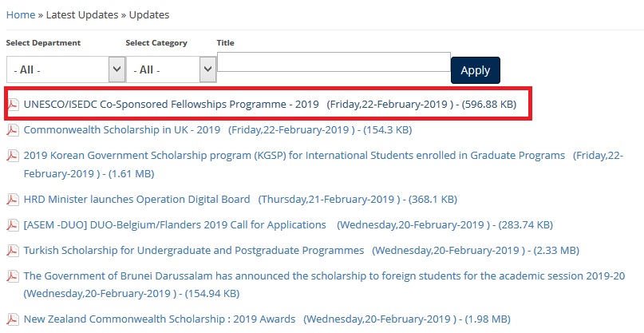Open the Select Category dropdown
644x333 pixels.
click(x=172, y=69)
